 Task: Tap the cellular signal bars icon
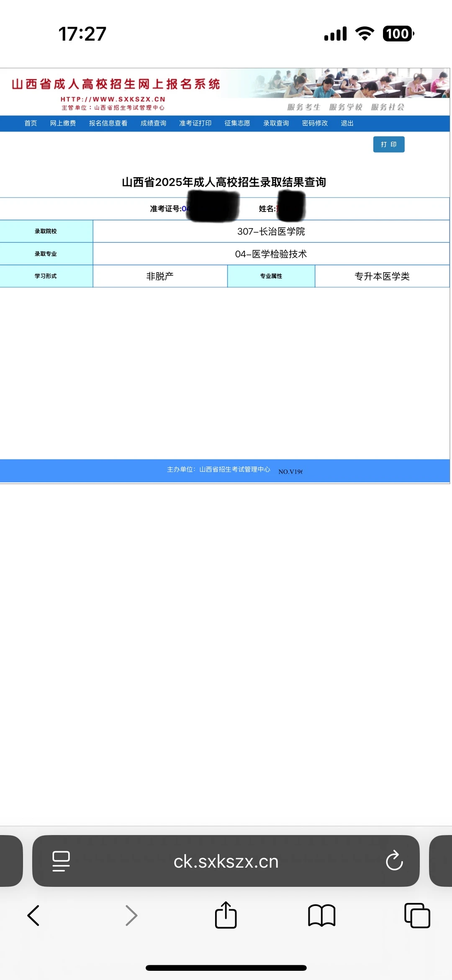(336, 33)
